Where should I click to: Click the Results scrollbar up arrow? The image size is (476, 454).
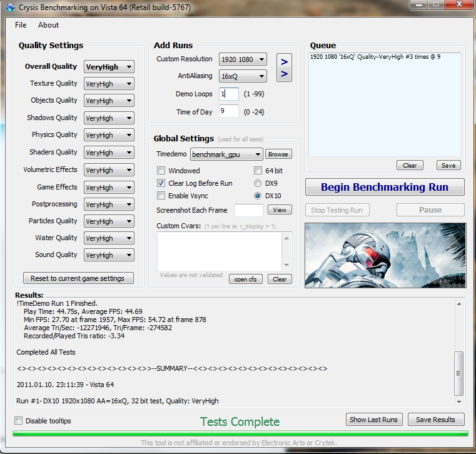tap(459, 304)
